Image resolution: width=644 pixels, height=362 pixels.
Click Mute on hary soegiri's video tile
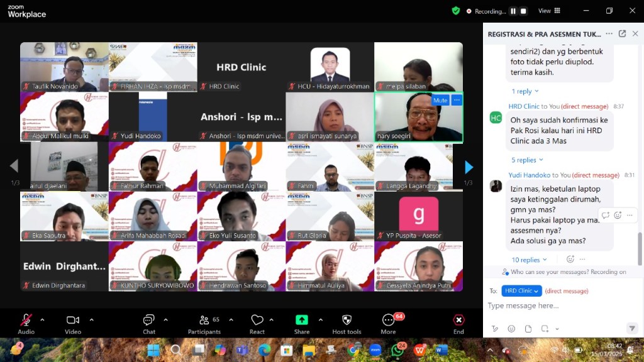[440, 101]
